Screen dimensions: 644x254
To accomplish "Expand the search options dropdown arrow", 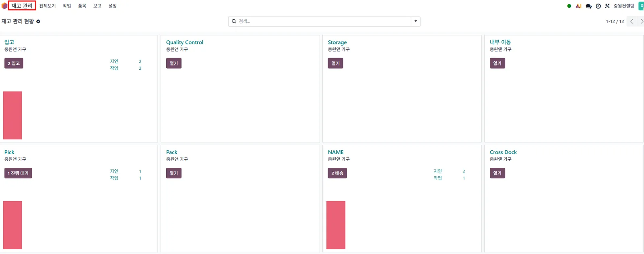I will pos(415,21).
